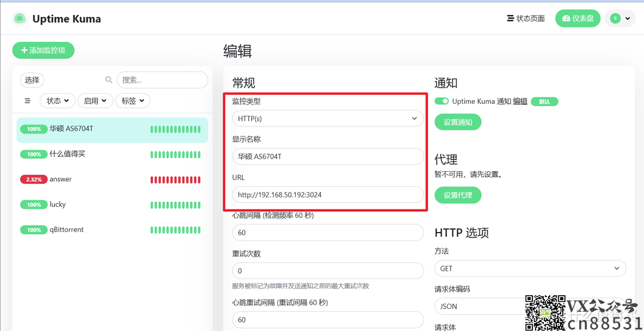Select the answer monitor

point(112,180)
